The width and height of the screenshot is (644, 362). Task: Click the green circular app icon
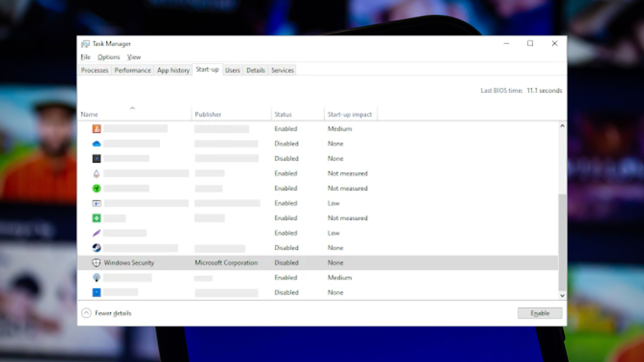point(97,188)
